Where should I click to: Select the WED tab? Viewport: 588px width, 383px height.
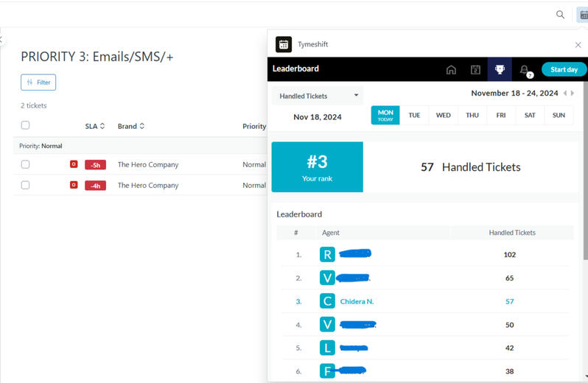click(443, 115)
